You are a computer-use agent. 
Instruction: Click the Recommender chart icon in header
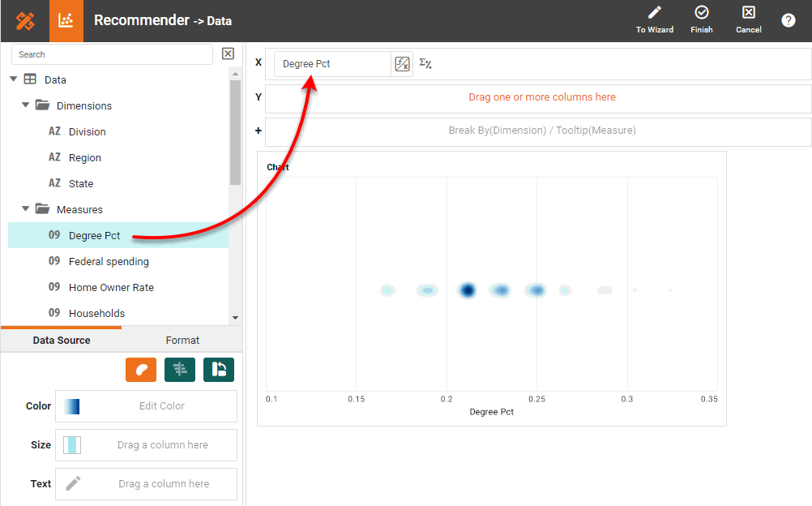66,21
